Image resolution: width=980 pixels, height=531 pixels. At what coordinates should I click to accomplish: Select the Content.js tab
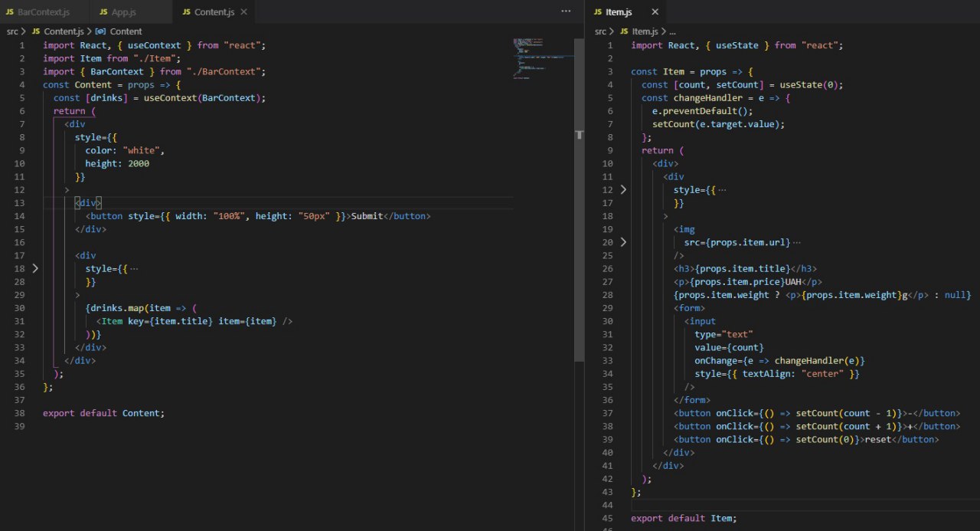click(x=209, y=12)
